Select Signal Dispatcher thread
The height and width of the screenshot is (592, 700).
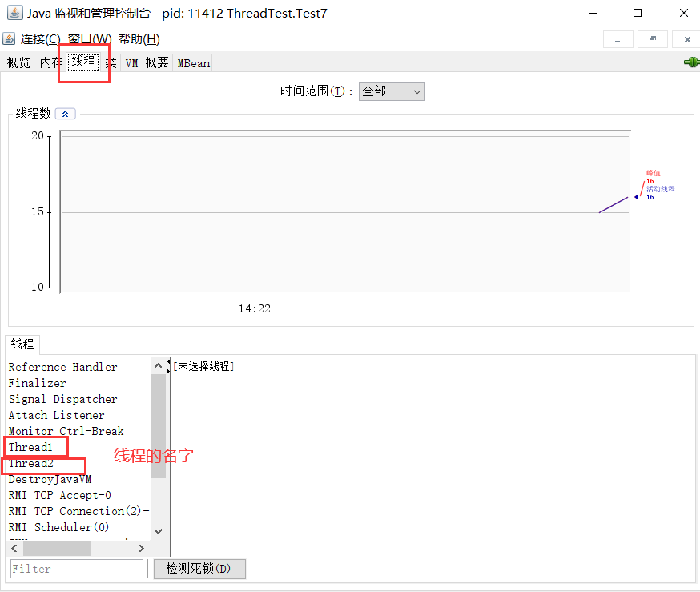point(63,399)
